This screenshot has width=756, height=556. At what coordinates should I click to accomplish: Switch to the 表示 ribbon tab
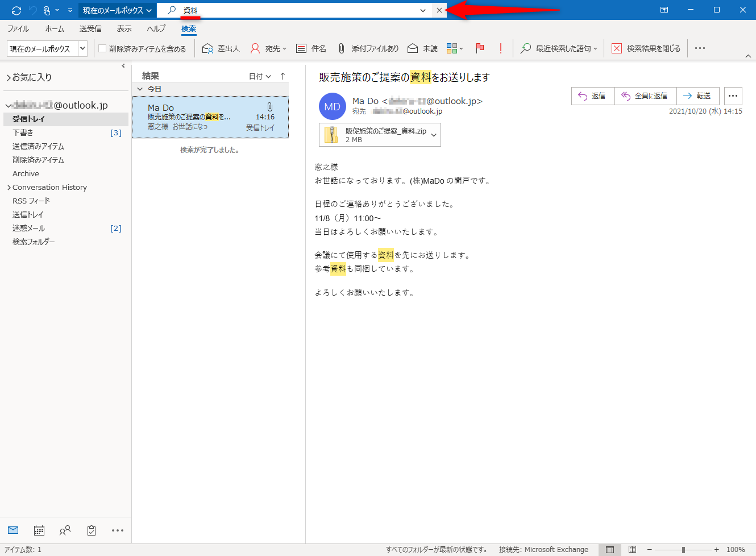(124, 28)
